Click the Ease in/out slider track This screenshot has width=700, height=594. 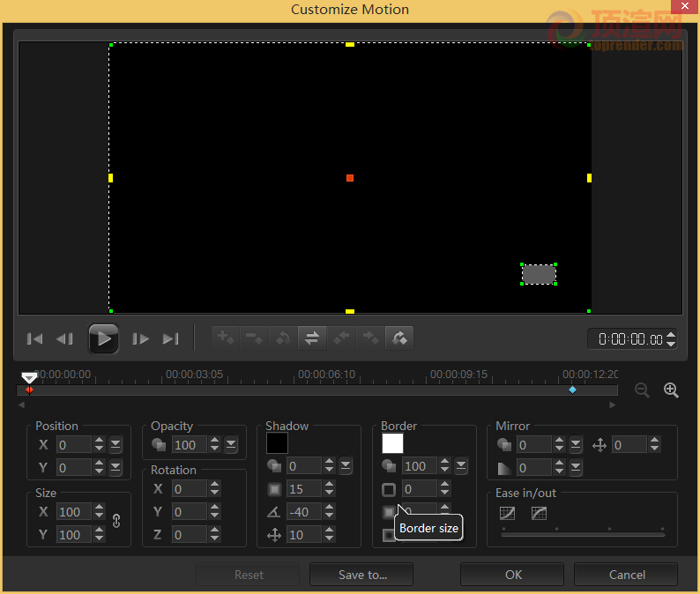point(583,534)
